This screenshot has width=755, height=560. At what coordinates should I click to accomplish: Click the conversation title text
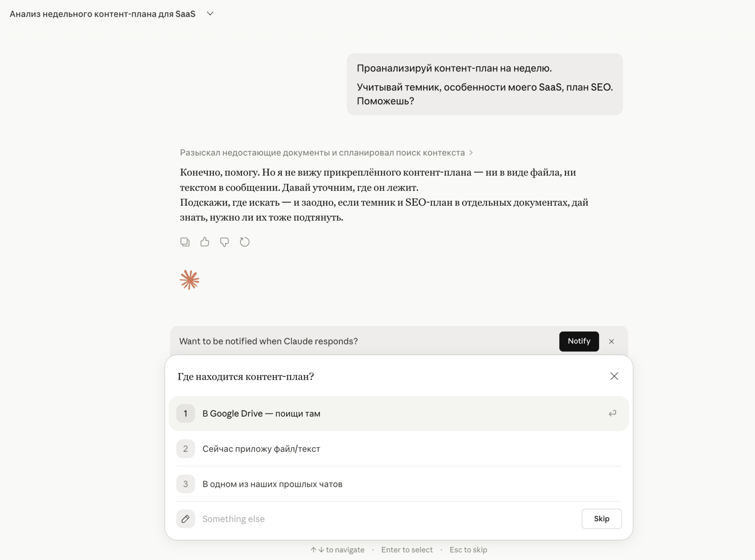point(102,13)
